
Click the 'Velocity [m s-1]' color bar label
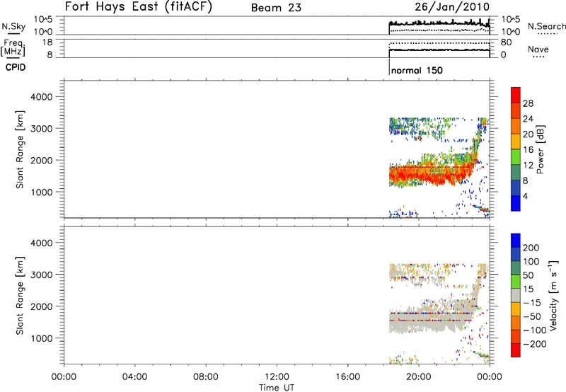[x=553, y=295]
